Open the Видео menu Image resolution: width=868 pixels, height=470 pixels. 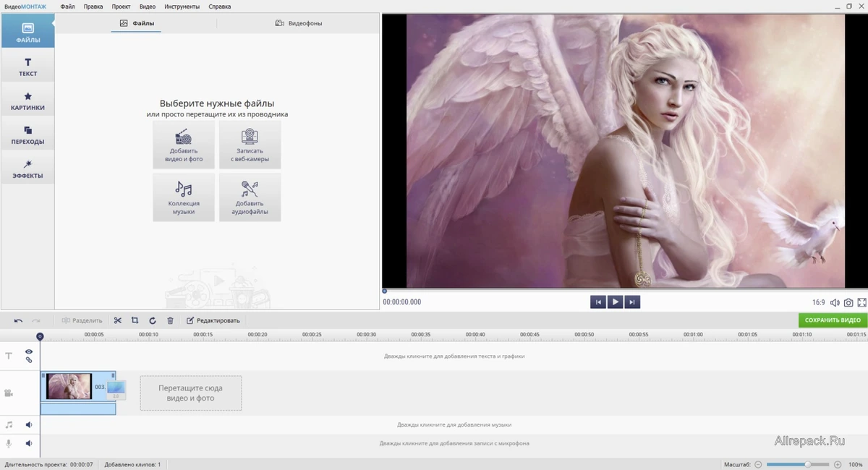pos(148,7)
